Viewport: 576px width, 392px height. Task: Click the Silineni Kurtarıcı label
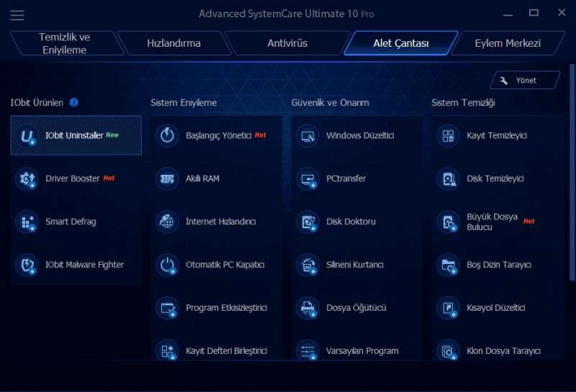pyautogui.click(x=354, y=265)
